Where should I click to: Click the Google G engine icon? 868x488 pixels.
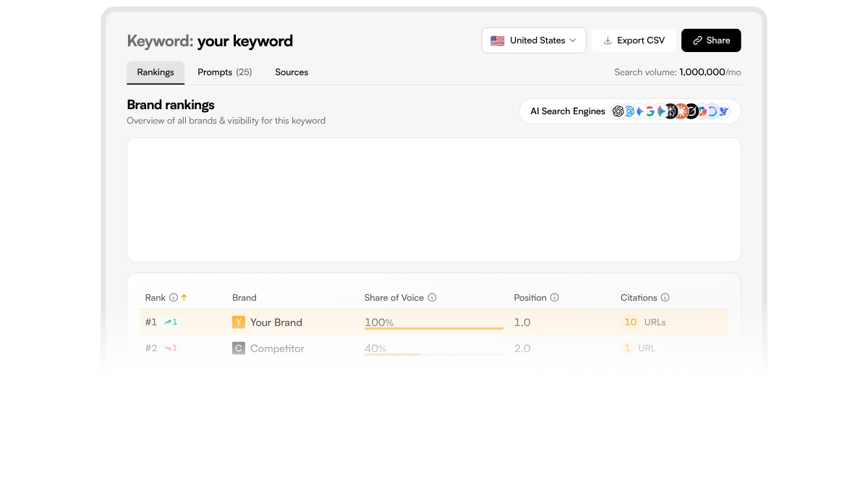(x=650, y=111)
